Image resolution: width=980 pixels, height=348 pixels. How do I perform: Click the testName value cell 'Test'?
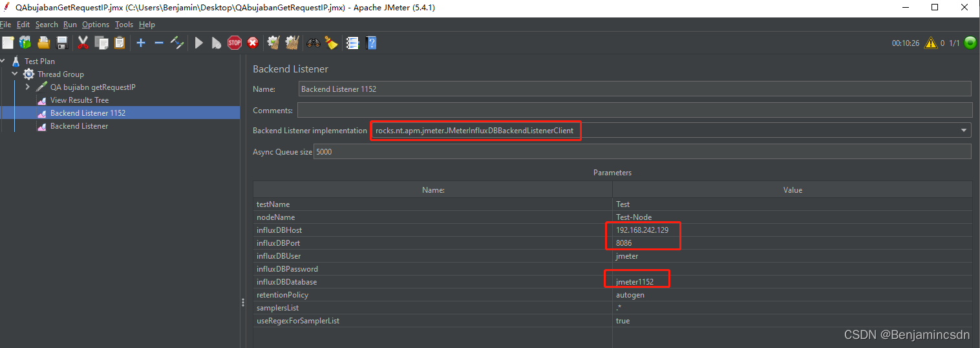793,204
